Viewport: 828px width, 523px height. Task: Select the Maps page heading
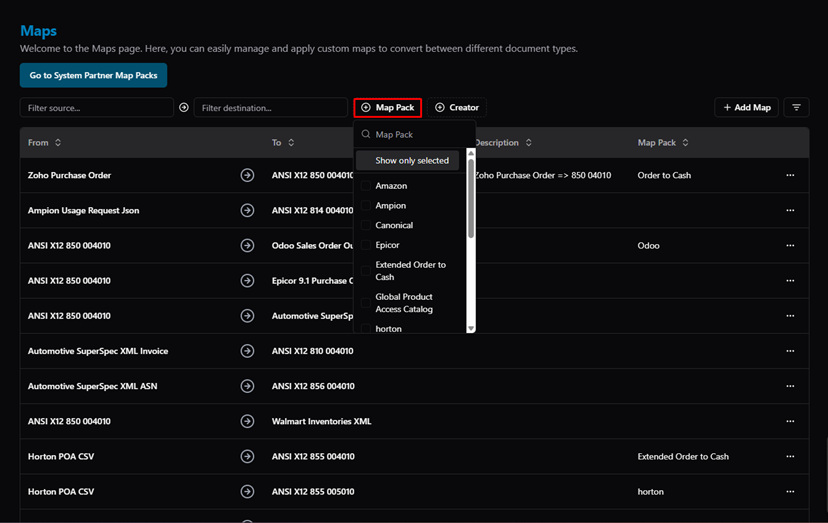click(x=38, y=31)
